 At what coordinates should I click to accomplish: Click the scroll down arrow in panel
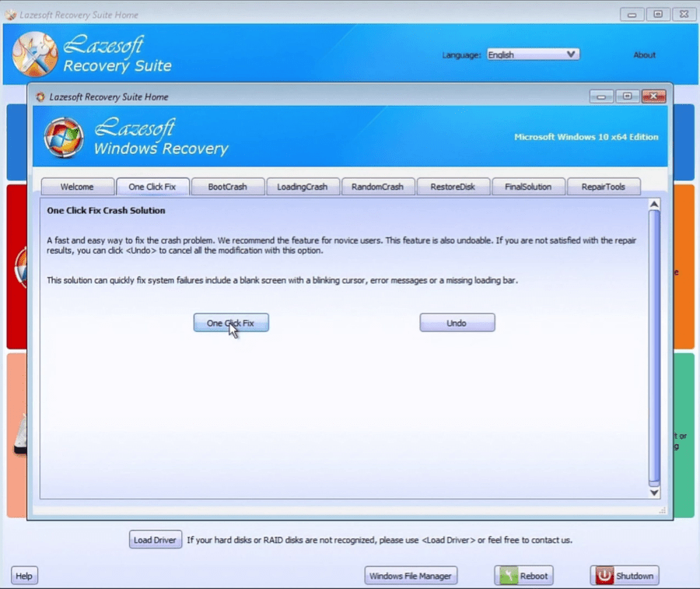[x=654, y=493]
